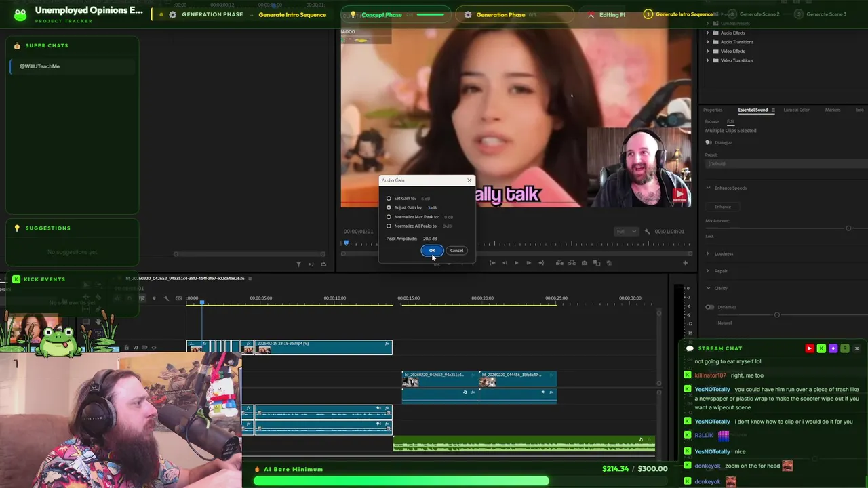Click OK in the Audio Gain dialog
This screenshot has width=868, height=488.
(432, 251)
